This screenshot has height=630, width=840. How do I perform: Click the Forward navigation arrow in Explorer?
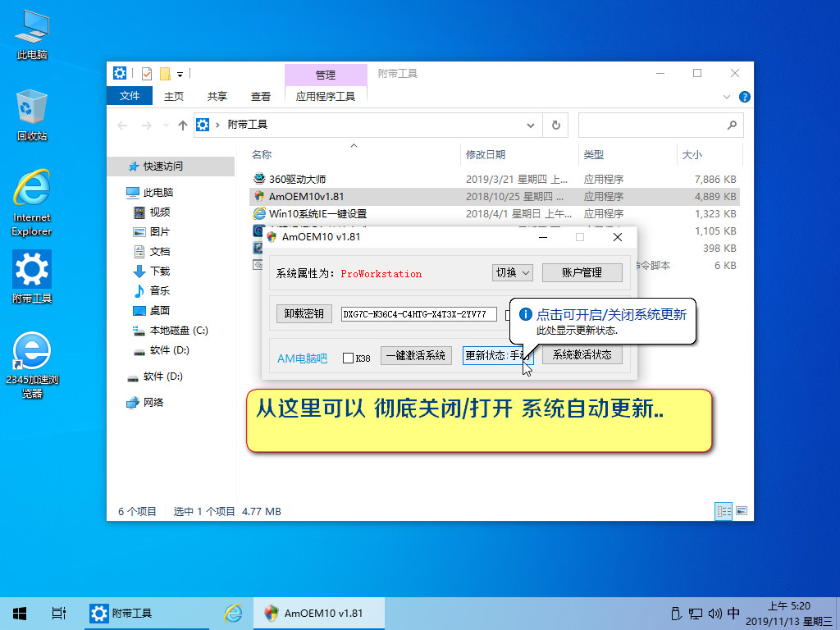coord(146,126)
